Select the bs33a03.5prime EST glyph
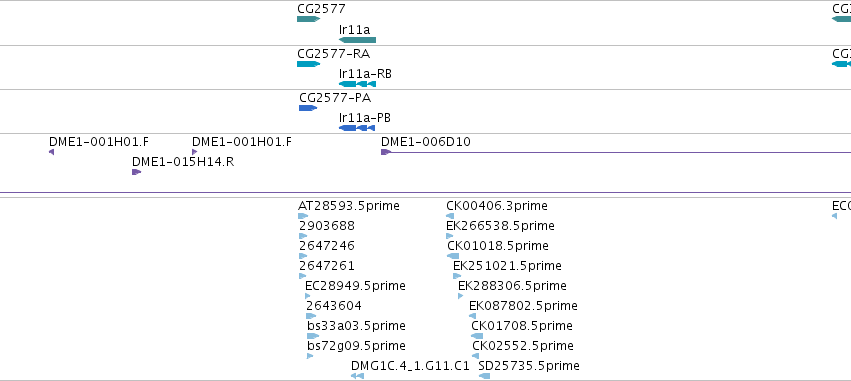This screenshot has height=381, width=851. click(313, 336)
